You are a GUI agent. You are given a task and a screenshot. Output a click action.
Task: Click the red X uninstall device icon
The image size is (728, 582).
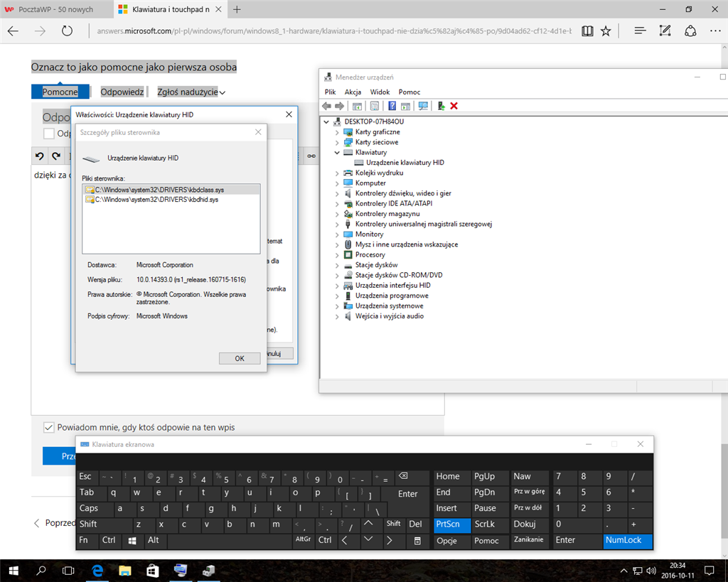[x=454, y=106]
